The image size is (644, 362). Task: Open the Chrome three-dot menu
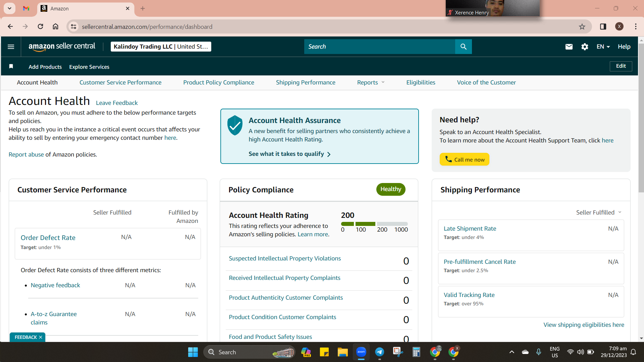click(x=636, y=26)
